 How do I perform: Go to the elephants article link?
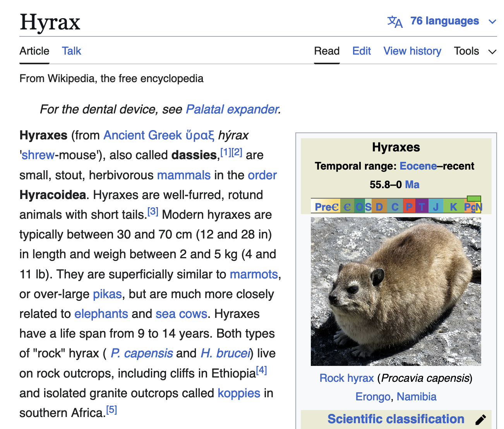point(101,314)
